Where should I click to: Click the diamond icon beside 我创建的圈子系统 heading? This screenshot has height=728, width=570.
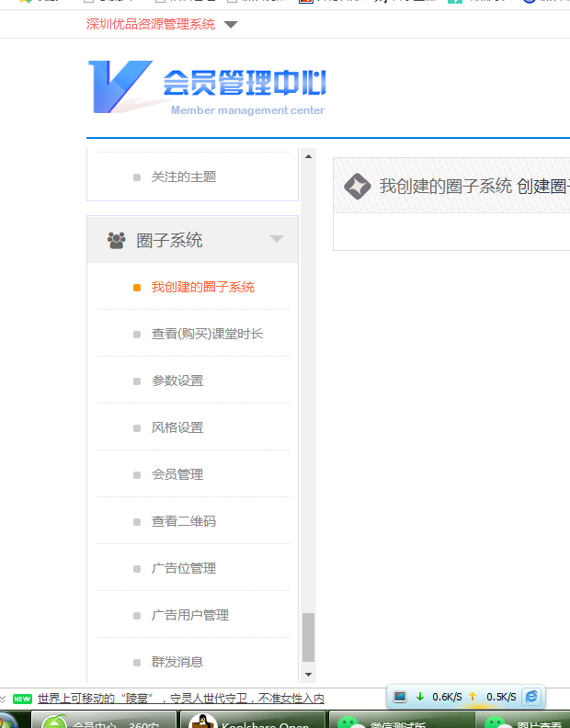pos(357,186)
